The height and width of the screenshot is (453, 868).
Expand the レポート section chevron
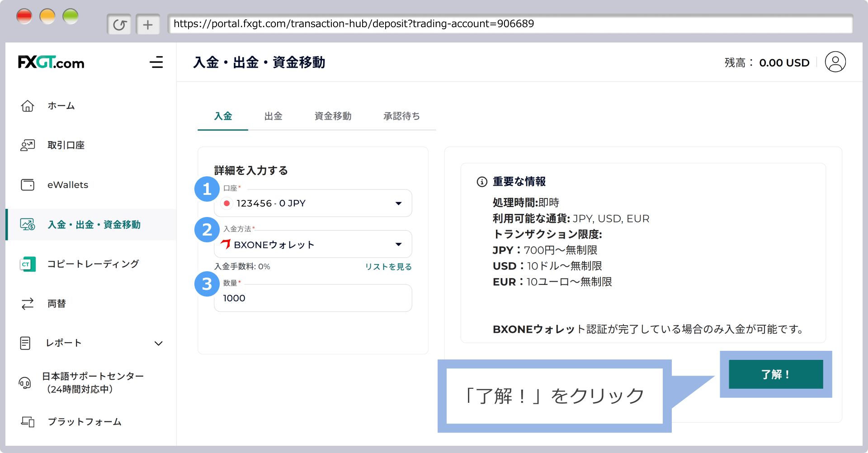tap(158, 344)
